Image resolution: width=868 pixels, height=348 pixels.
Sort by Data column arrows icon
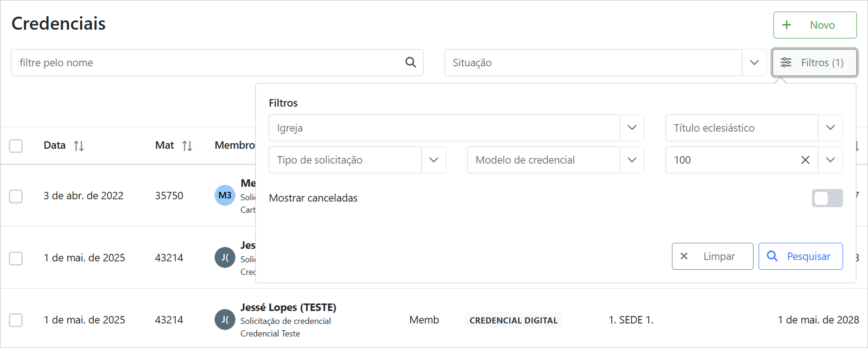(x=79, y=146)
